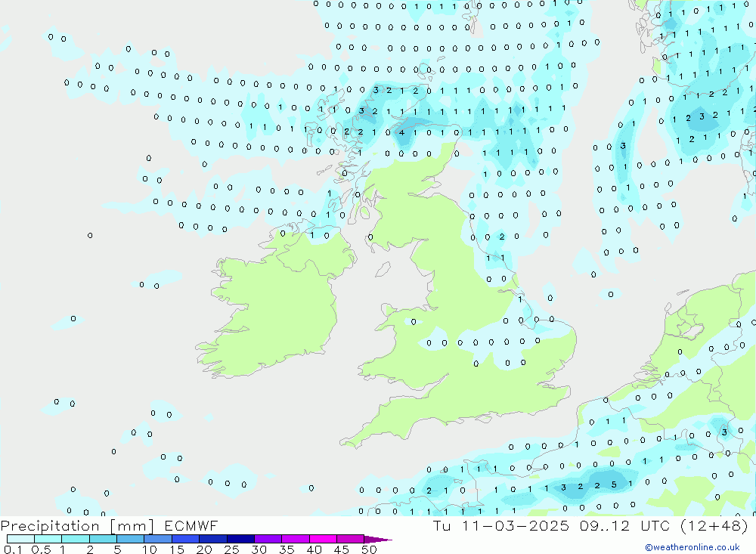Click the legend label '35'
Screen dimensions: 756x554
coord(287,549)
